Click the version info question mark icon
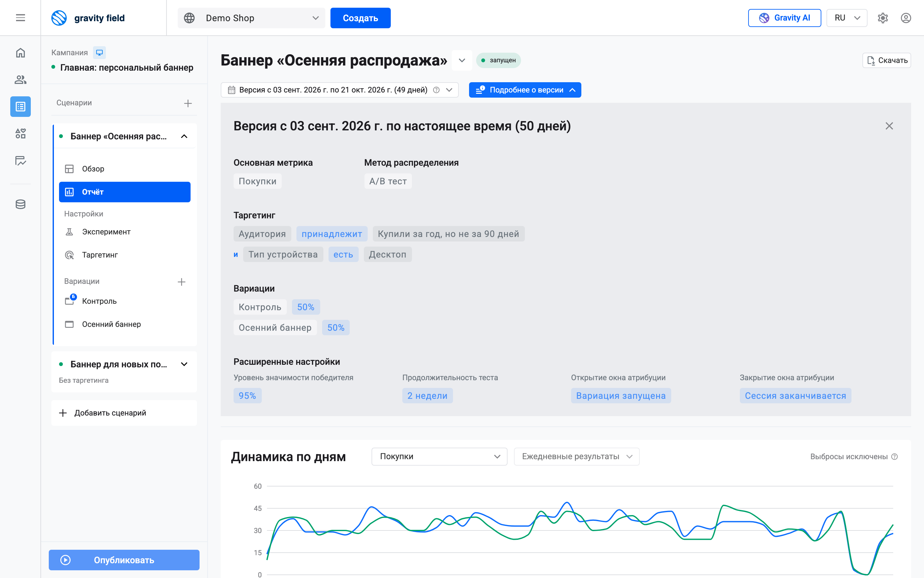The height and width of the screenshot is (578, 924). (x=436, y=90)
